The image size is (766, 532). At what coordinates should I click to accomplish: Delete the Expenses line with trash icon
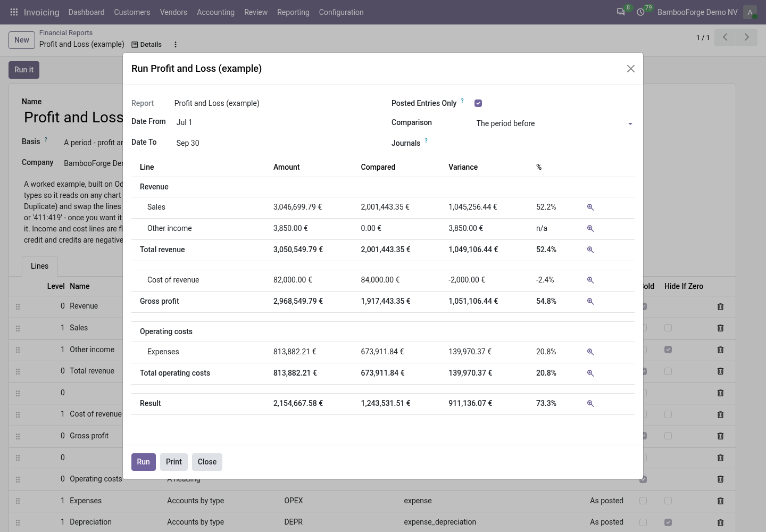[721, 501]
